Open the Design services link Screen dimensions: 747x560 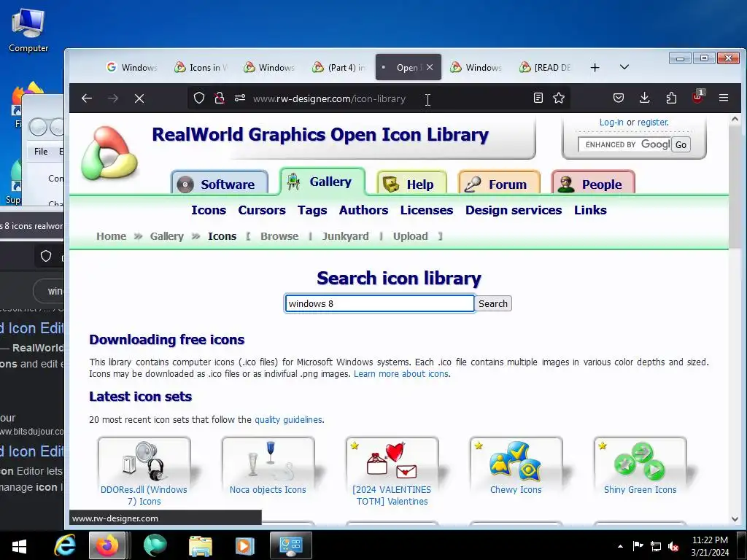(514, 210)
